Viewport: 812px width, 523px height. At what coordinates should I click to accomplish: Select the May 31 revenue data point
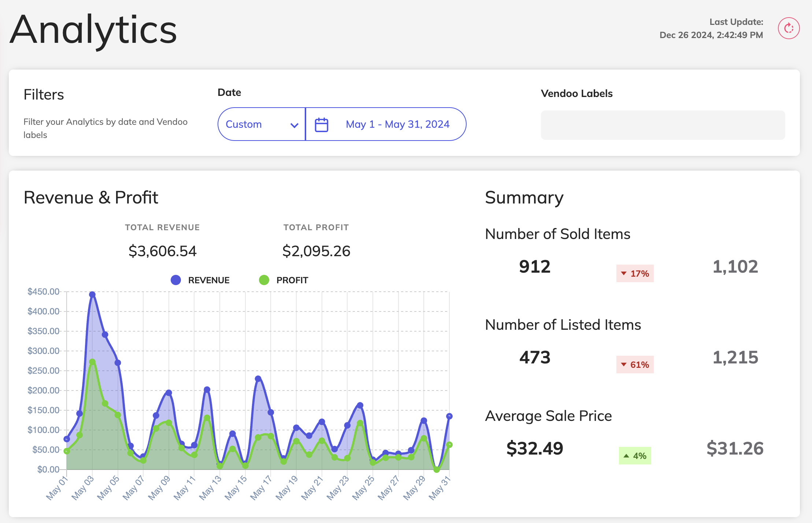(x=449, y=416)
